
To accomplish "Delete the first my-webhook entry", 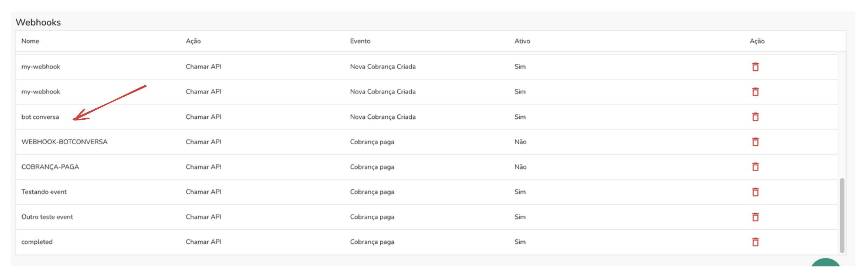I will click(x=755, y=67).
